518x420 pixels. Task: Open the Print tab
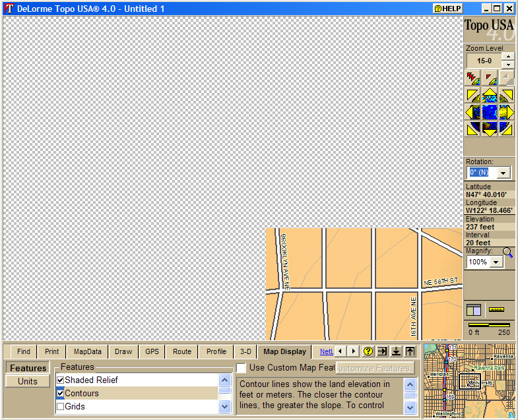point(51,351)
